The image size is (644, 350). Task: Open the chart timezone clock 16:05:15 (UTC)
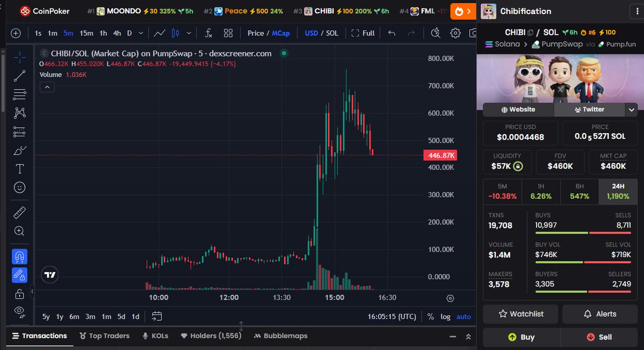[x=392, y=316]
